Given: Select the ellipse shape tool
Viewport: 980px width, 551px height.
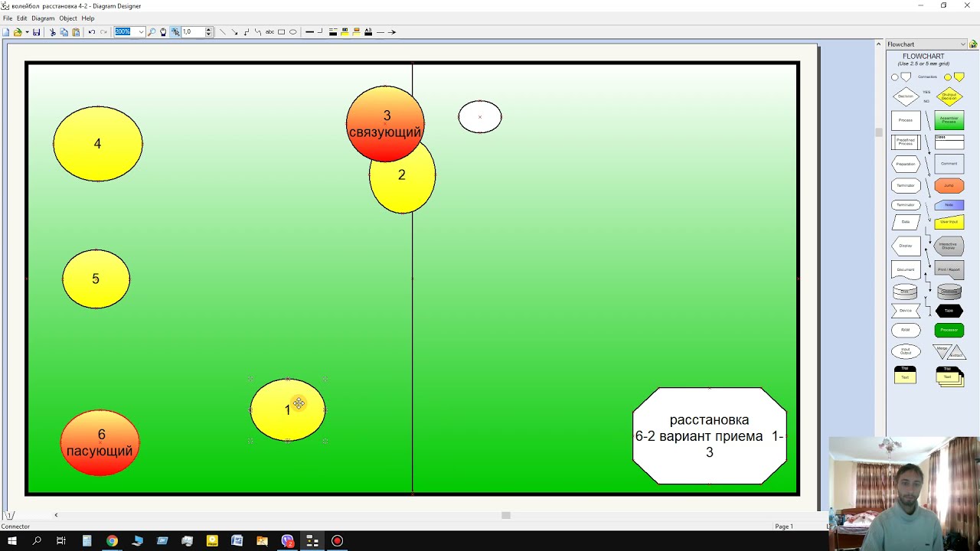Looking at the screenshot, I should point(292,32).
